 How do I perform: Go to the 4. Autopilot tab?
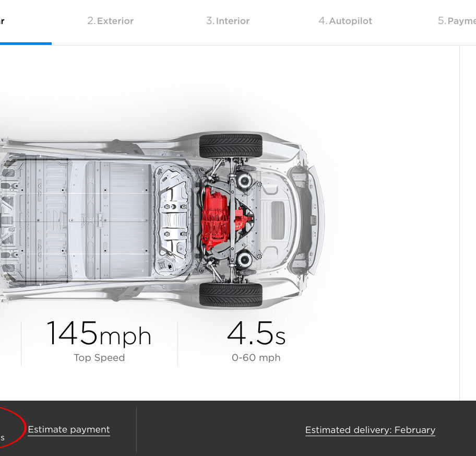pyautogui.click(x=345, y=21)
